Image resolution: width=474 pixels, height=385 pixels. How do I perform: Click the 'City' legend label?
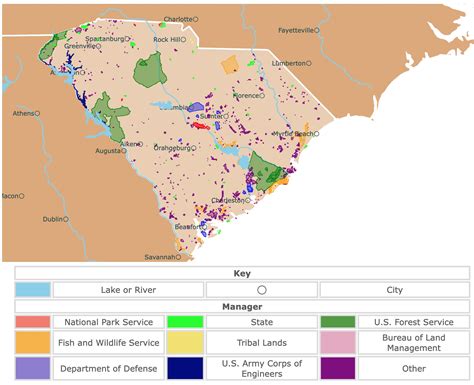tap(395, 290)
